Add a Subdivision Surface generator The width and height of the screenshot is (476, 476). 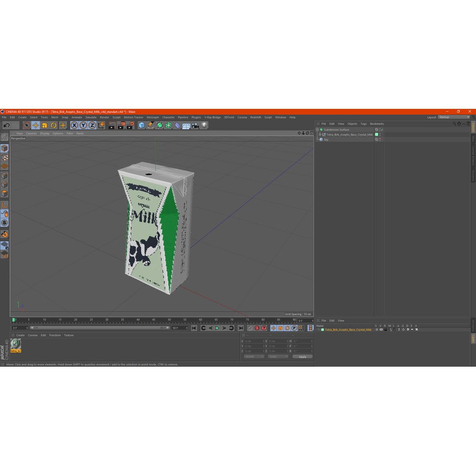[160, 125]
